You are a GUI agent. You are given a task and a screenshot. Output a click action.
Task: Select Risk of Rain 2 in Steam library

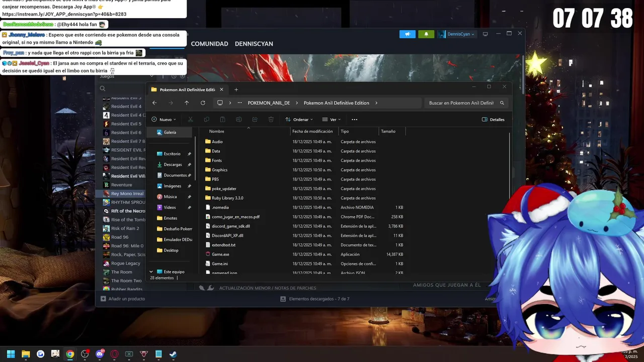click(x=125, y=228)
